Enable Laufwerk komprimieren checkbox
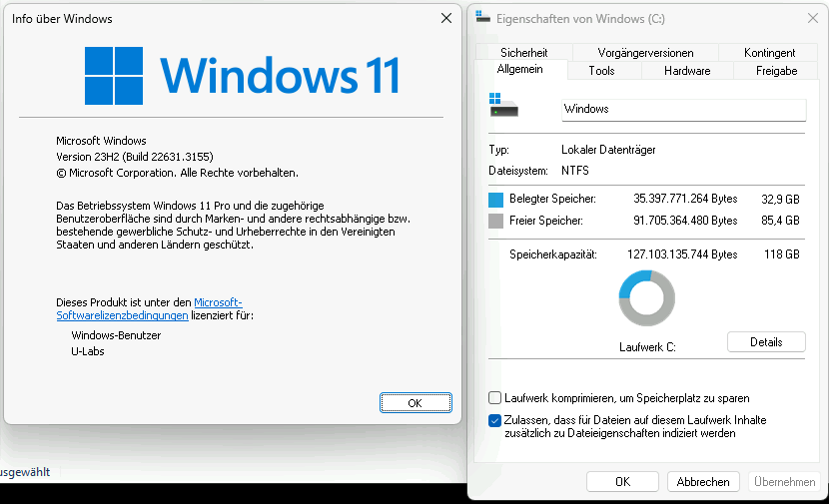Viewport: 829px width, 504px height. pos(495,398)
